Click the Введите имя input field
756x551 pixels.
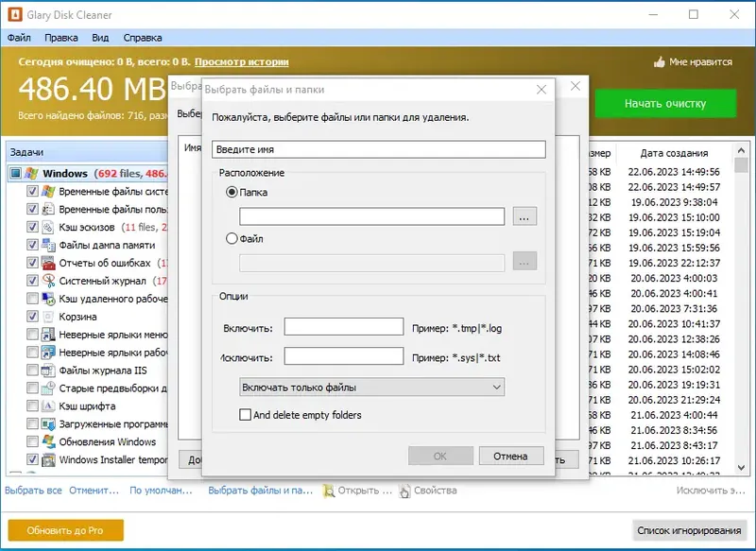click(x=379, y=149)
